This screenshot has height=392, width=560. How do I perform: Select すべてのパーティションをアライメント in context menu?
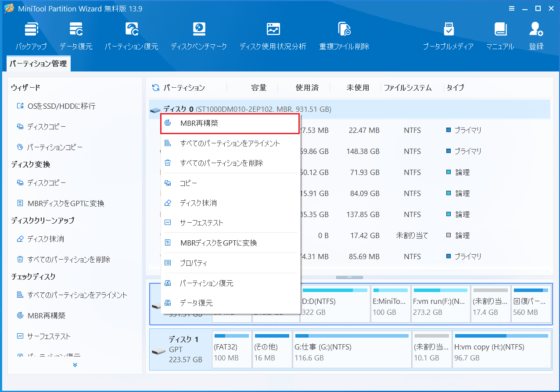point(230,143)
